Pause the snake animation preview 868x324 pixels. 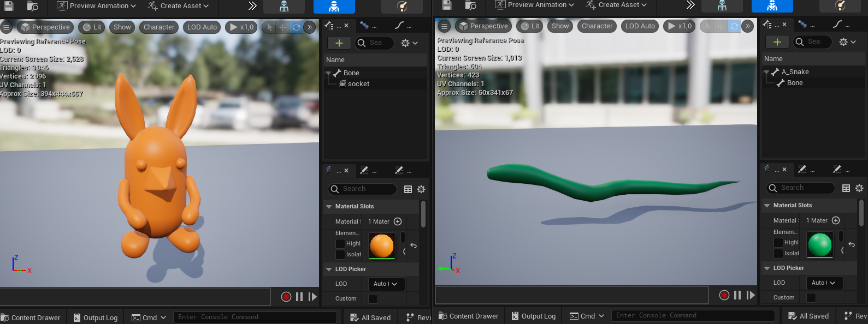[737, 295]
